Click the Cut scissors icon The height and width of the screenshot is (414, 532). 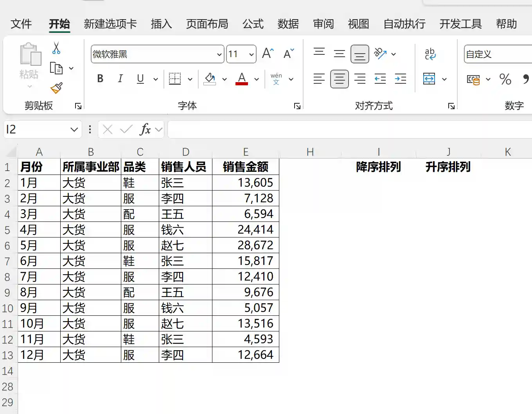tap(56, 48)
